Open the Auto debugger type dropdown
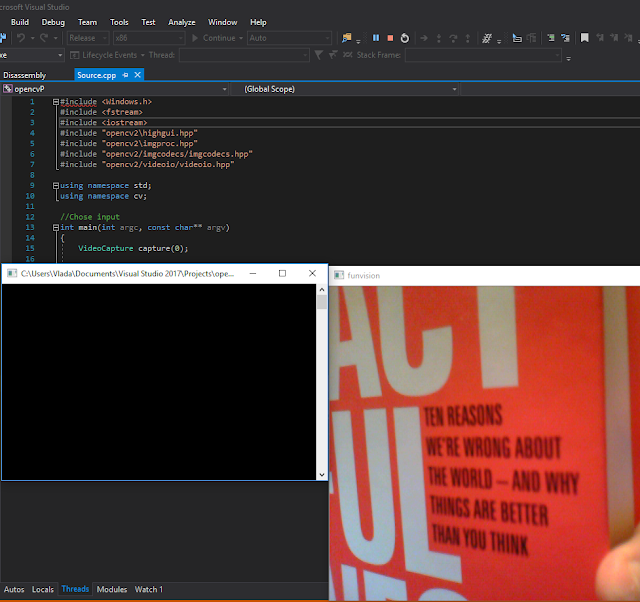 click(289, 38)
